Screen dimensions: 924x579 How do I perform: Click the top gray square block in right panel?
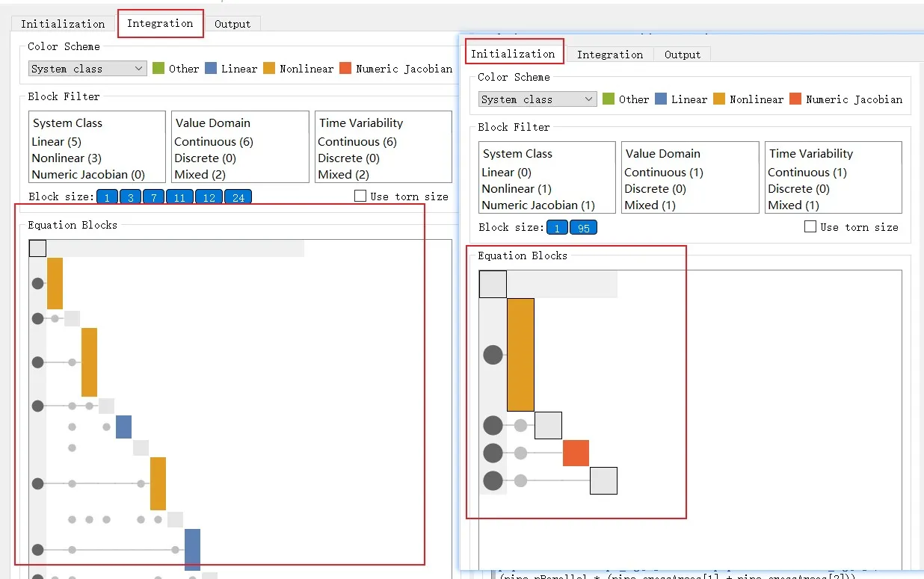pyautogui.click(x=493, y=284)
